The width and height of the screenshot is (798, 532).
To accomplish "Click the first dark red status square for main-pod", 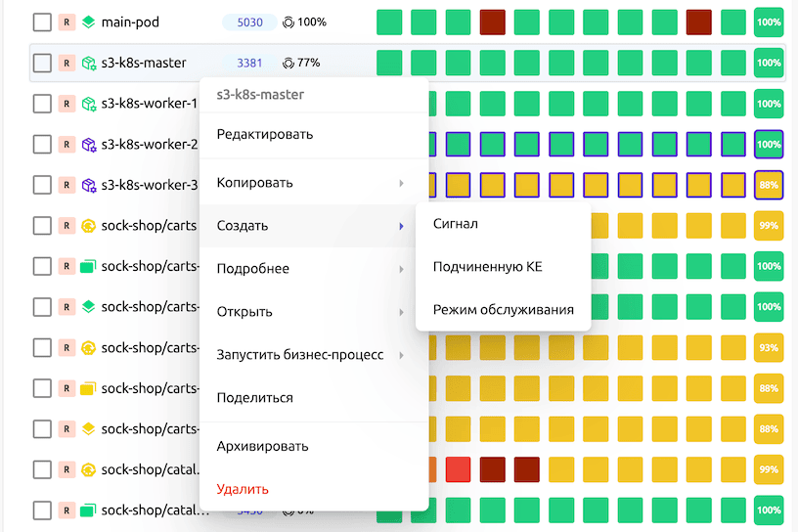I will click(493, 22).
